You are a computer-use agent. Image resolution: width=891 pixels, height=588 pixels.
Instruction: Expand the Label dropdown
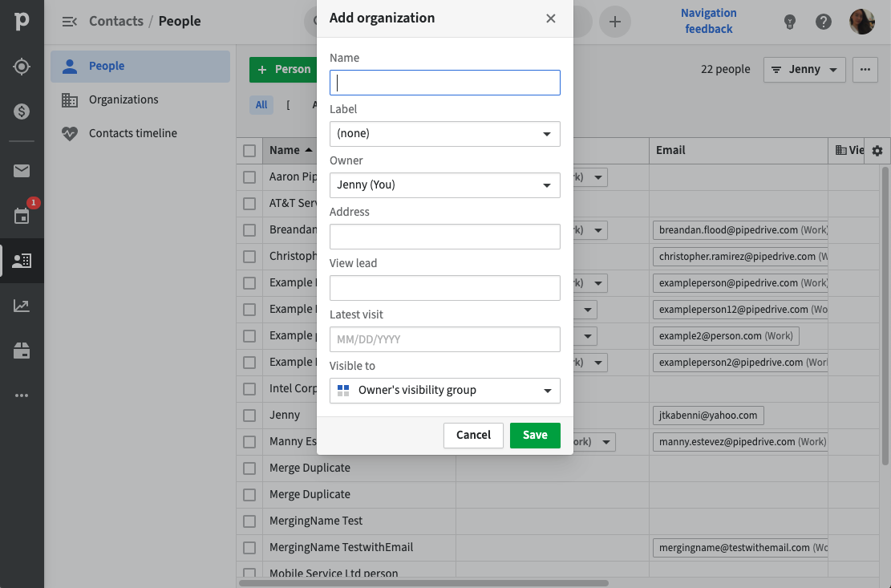point(444,134)
